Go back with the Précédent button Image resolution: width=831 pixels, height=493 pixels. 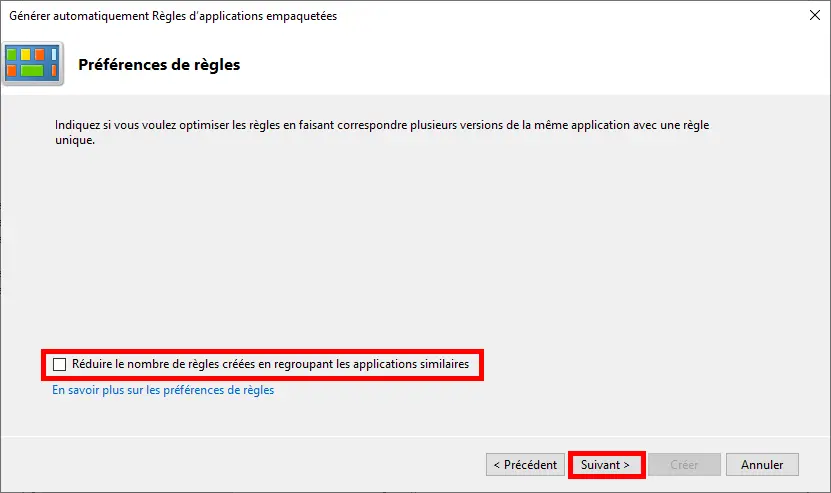[525, 465]
